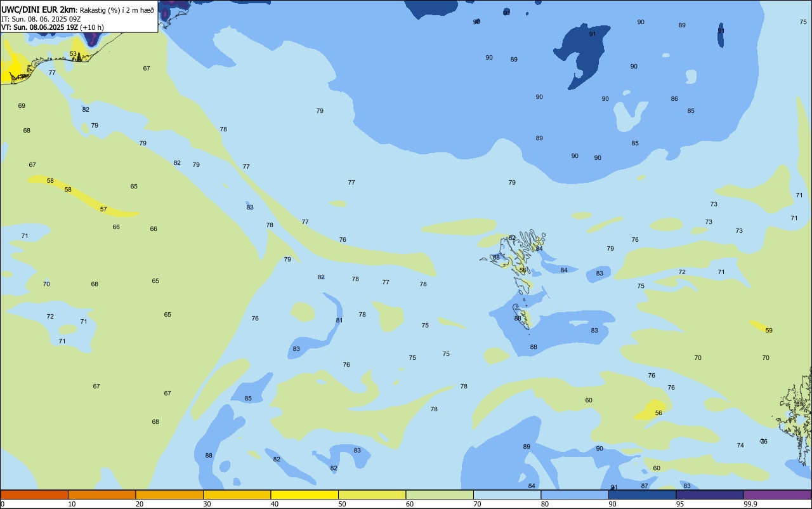Screen dimensions: 812x509
Task: Click the '99.9' legend scale label
Action: [x=750, y=504]
